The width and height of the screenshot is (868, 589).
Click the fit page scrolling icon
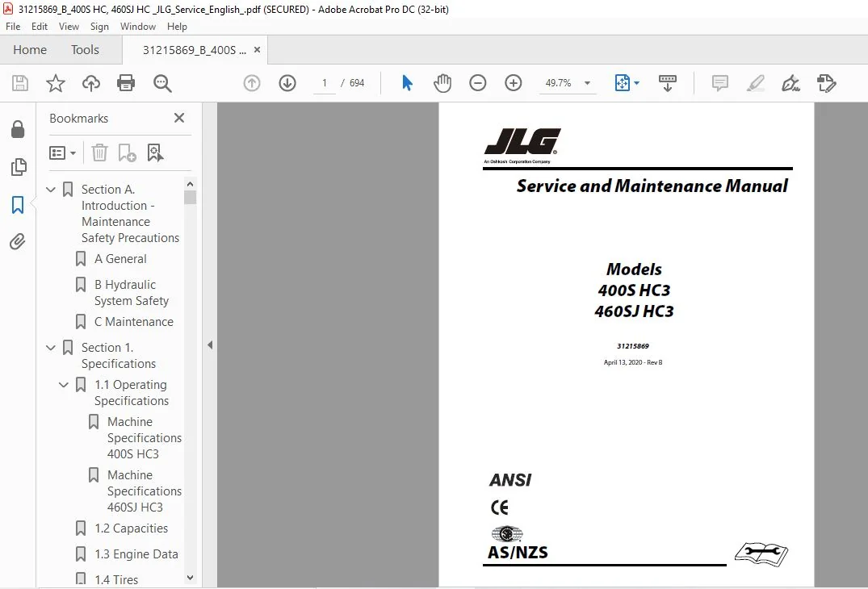pyautogui.click(x=623, y=83)
